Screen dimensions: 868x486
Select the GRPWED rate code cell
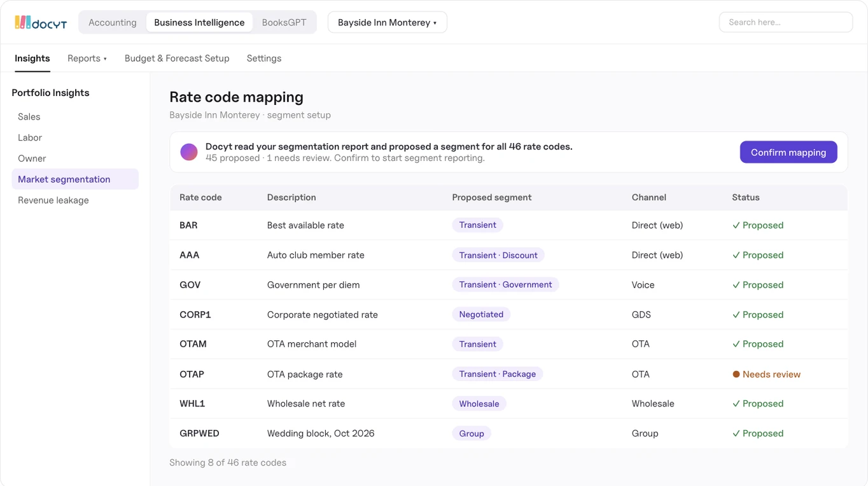(199, 433)
